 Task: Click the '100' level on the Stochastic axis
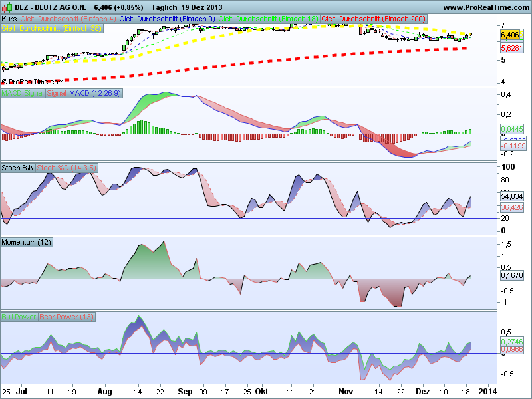click(x=508, y=167)
